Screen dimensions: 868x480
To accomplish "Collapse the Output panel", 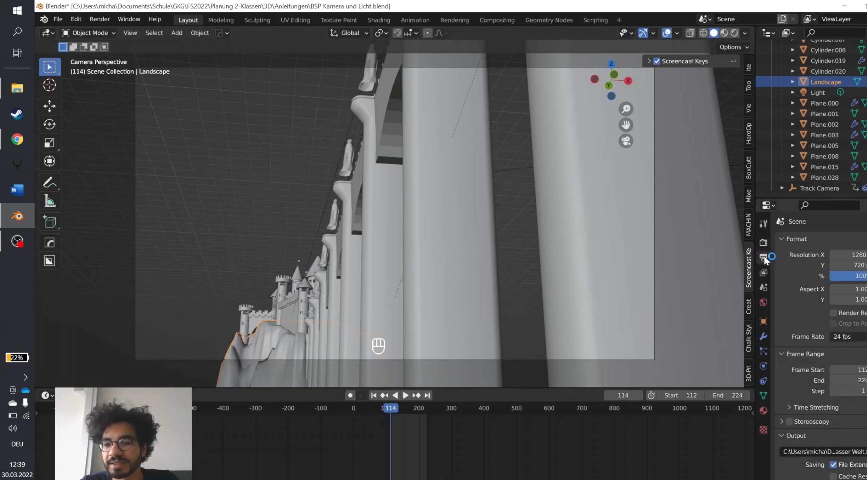I will (782, 435).
